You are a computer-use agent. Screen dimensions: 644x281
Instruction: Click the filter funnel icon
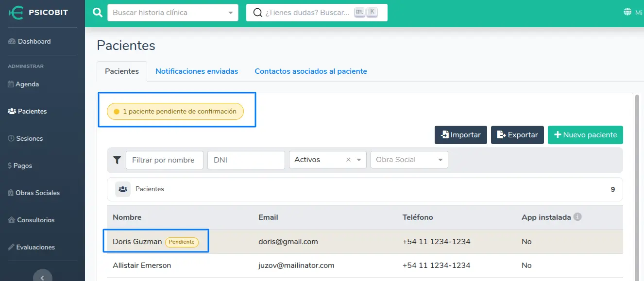[x=117, y=160]
